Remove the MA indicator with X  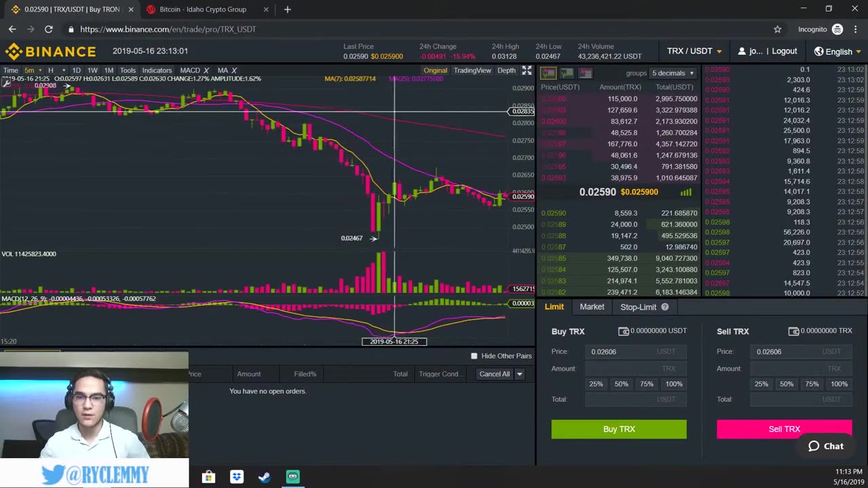pyautogui.click(x=234, y=70)
